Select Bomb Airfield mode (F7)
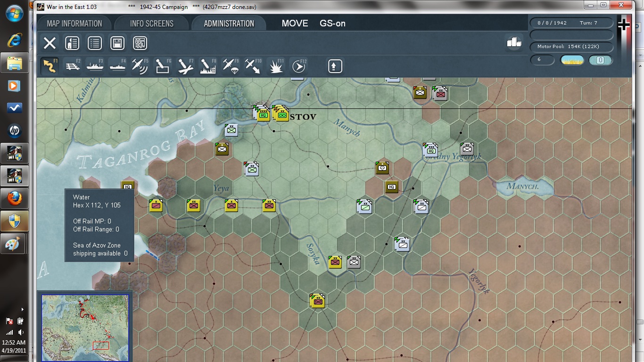The width and height of the screenshot is (644, 362). [185, 66]
